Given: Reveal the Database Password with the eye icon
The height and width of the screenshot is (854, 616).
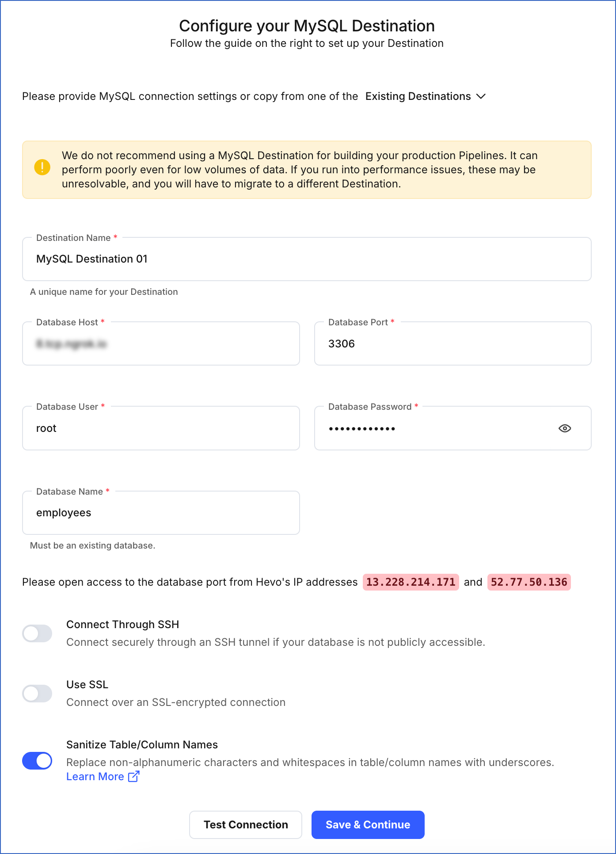Looking at the screenshot, I should (x=565, y=428).
